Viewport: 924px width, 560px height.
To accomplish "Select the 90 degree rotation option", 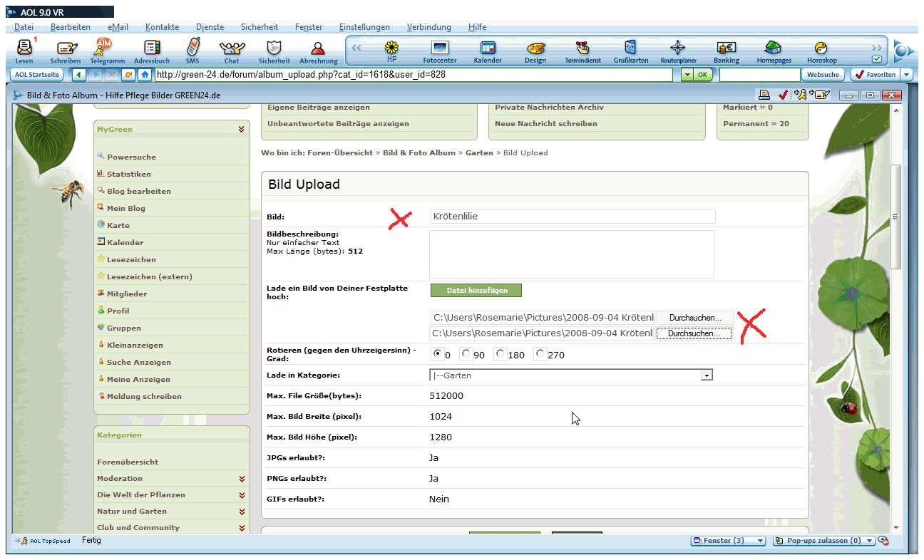I will [466, 353].
